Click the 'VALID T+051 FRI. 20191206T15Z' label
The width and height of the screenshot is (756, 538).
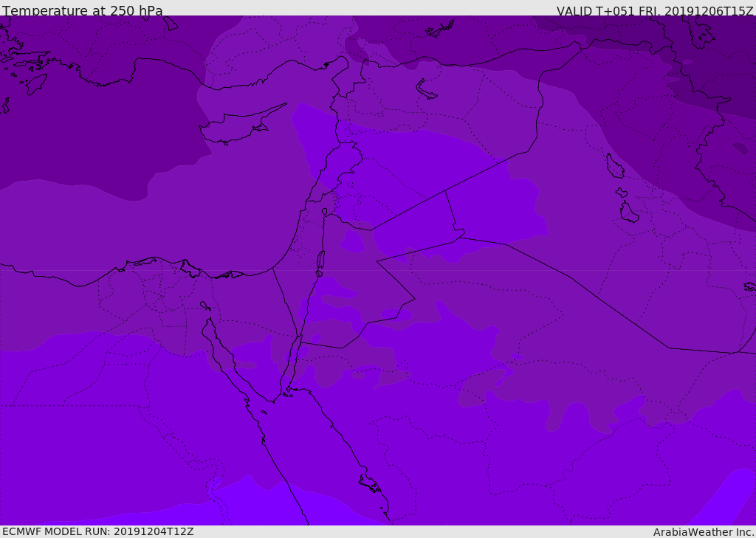[x=655, y=10]
